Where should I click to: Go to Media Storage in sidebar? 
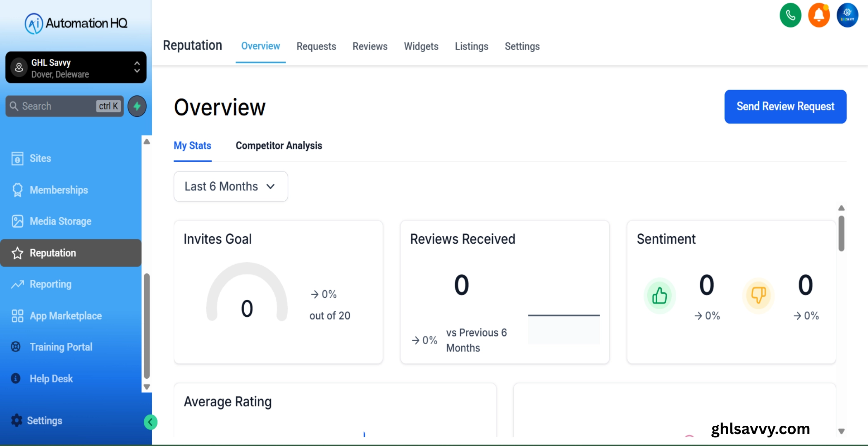coord(60,221)
